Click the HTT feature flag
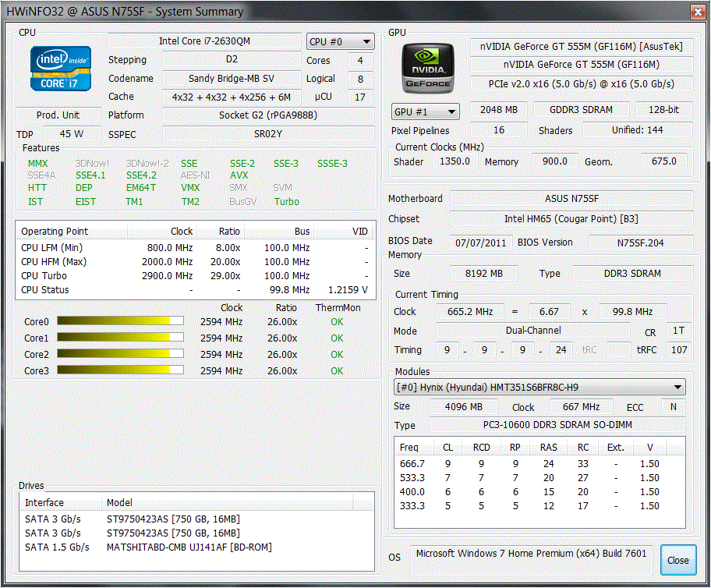Viewport: 711px width, 588px height. (37, 188)
